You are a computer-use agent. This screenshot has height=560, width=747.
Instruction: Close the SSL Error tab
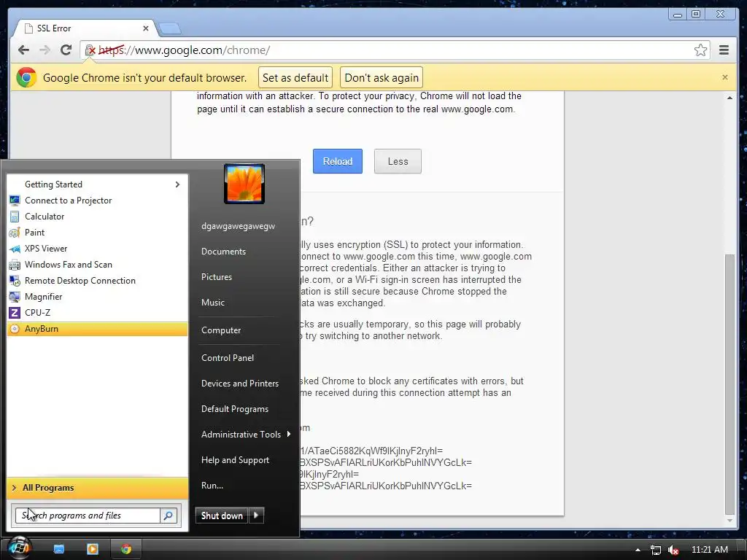click(146, 28)
